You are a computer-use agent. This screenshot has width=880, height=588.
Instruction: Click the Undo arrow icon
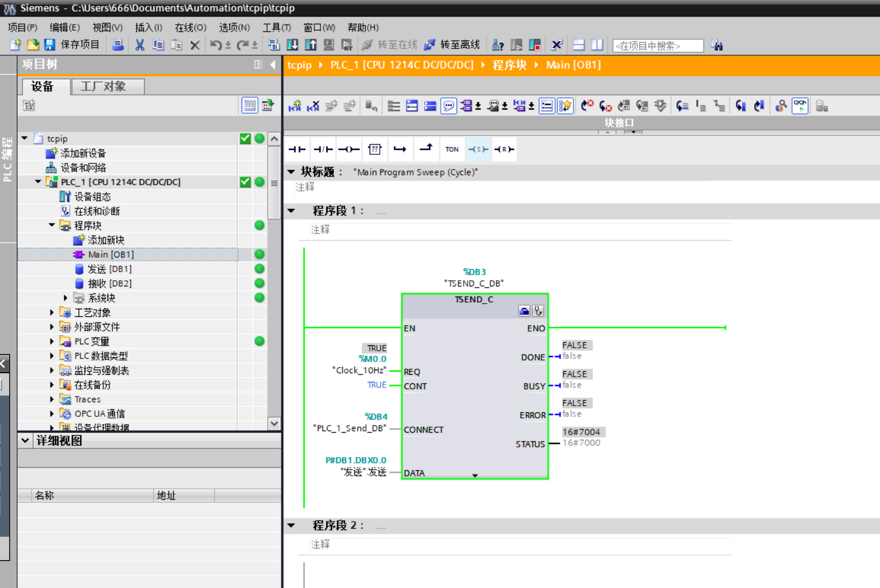(216, 45)
